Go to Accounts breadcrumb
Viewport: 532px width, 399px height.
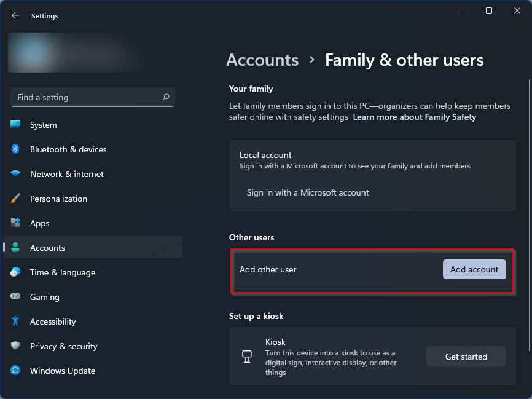pyautogui.click(x=262, y=60)
